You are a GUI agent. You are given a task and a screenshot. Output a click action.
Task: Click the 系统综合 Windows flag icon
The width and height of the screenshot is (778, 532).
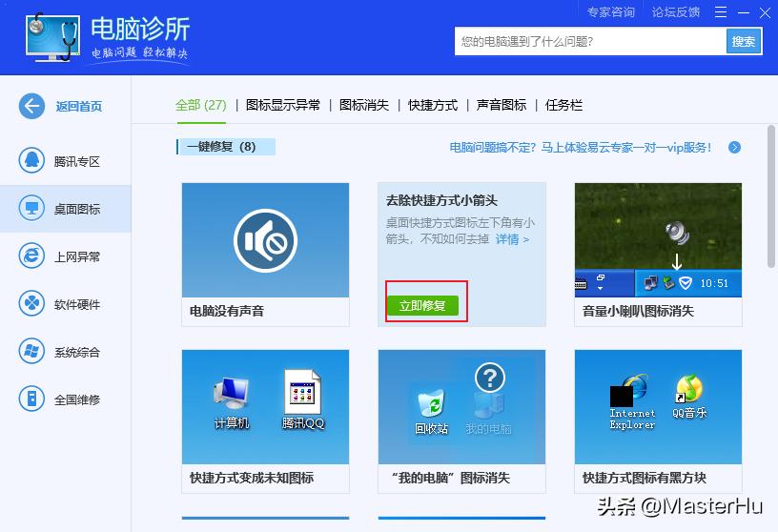pos(31,352)
